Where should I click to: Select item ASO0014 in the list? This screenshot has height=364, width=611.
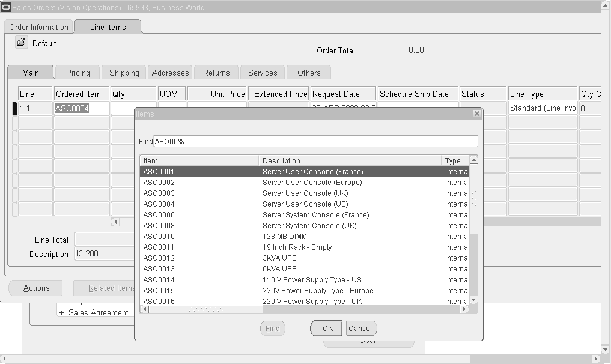click(x=305, y=280)
